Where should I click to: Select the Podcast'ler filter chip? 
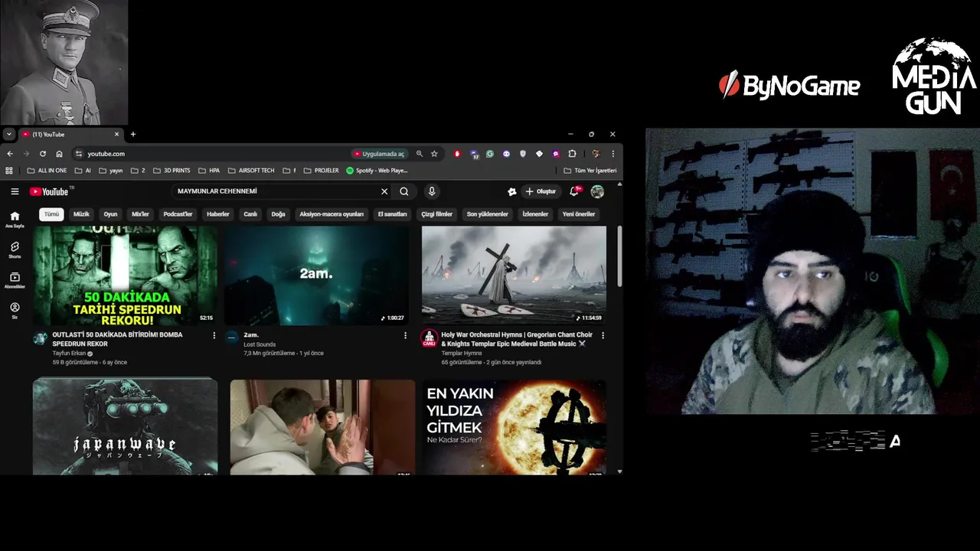(178, 214)
